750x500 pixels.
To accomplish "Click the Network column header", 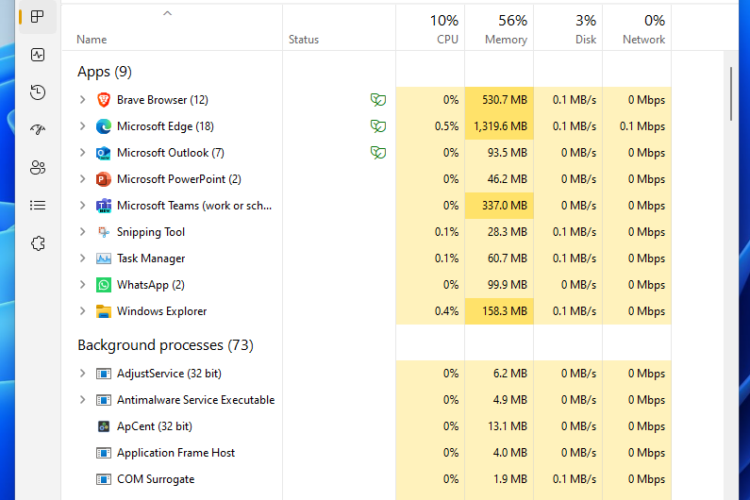I will (x=637, y=29).
